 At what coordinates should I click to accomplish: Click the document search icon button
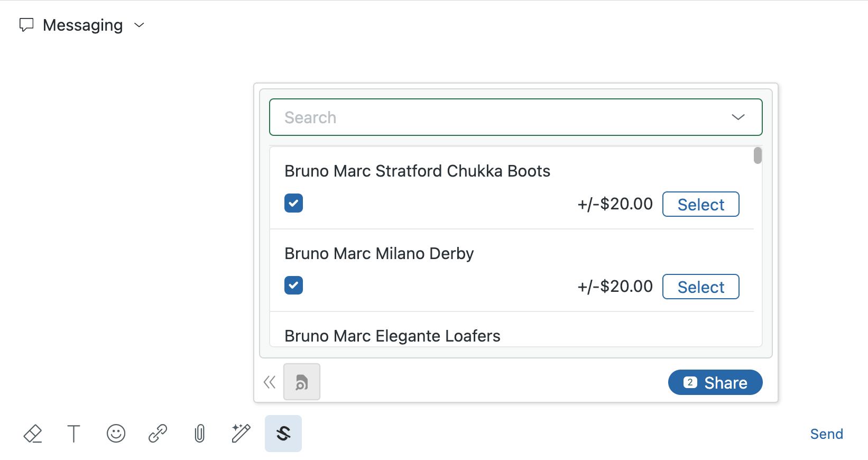(302, 382)
